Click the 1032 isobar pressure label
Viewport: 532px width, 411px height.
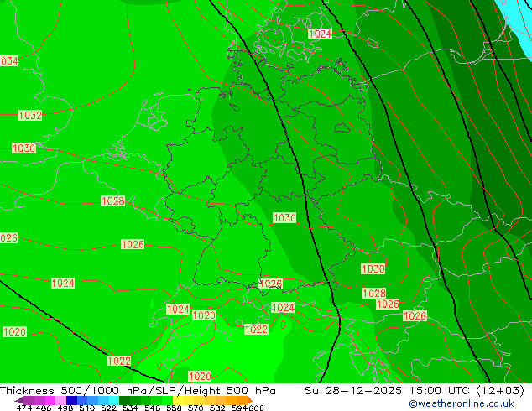pyautogui.click(x=30, y=115)
